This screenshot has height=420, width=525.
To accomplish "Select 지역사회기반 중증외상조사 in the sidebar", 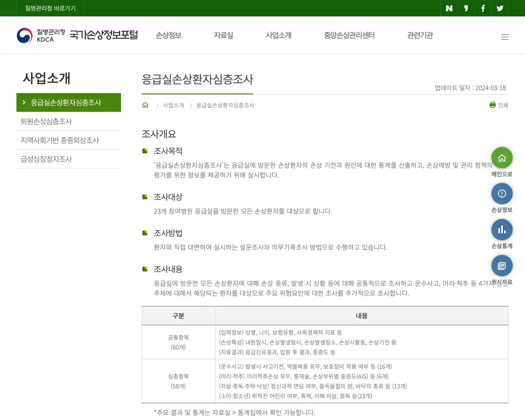I will (x=68, y=140).
